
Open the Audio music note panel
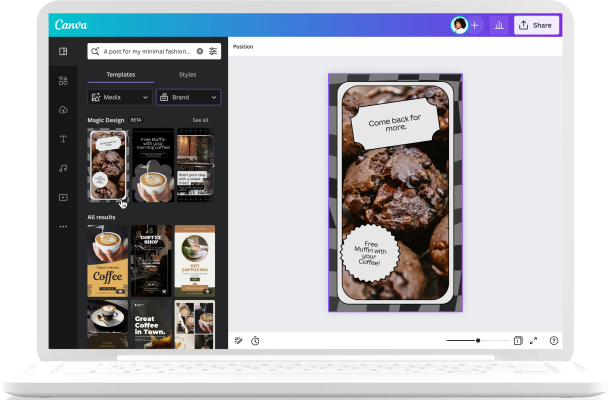coord(63,168)
